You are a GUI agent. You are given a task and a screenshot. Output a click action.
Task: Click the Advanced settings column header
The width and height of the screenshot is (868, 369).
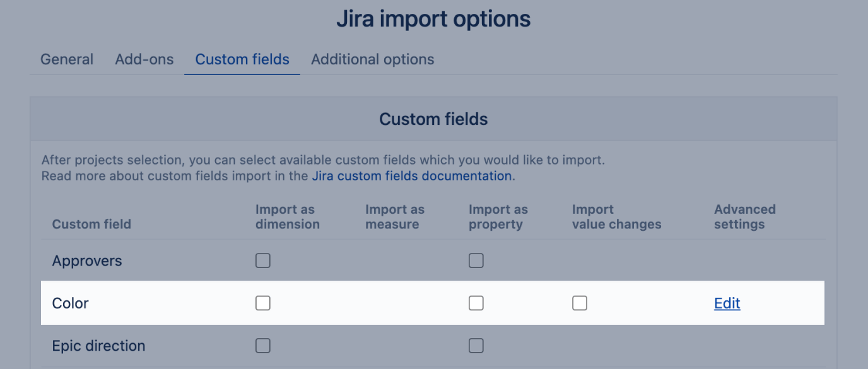[x=744, y=216]
